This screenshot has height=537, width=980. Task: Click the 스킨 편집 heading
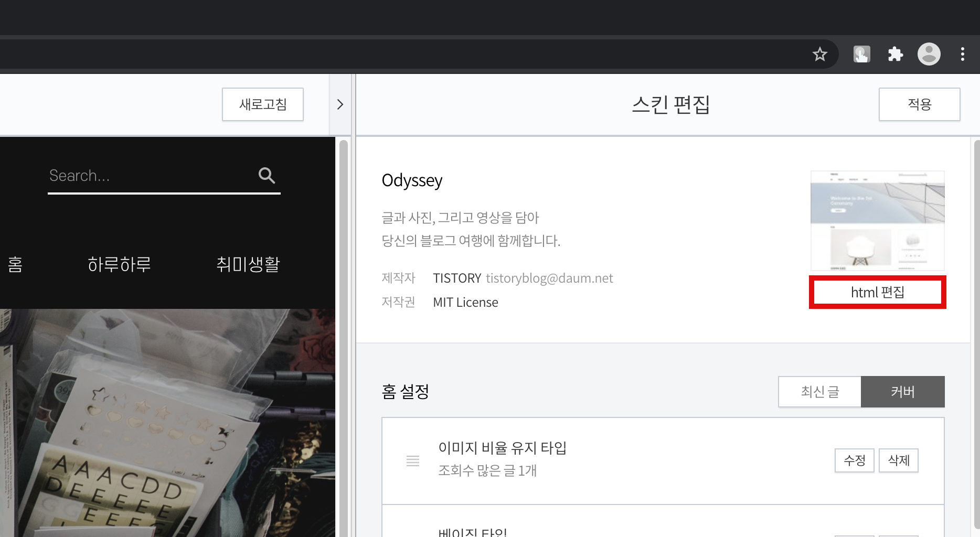670,104
